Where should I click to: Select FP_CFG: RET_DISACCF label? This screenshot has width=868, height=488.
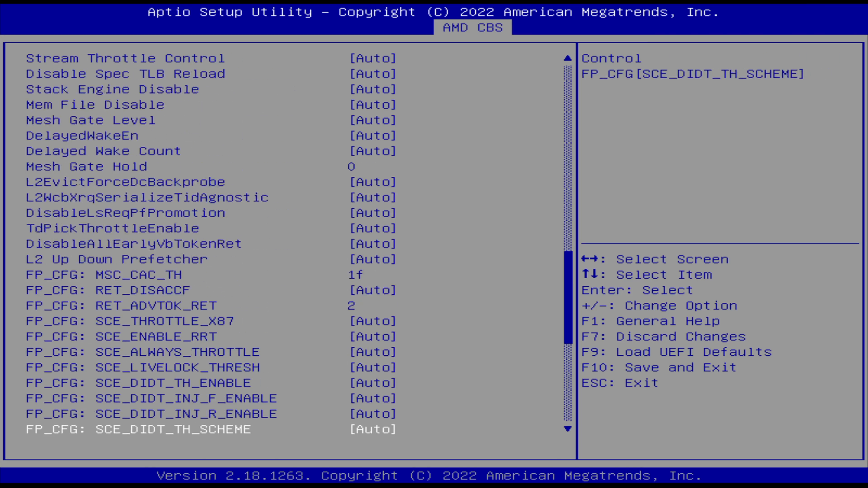tap(108, 291)
